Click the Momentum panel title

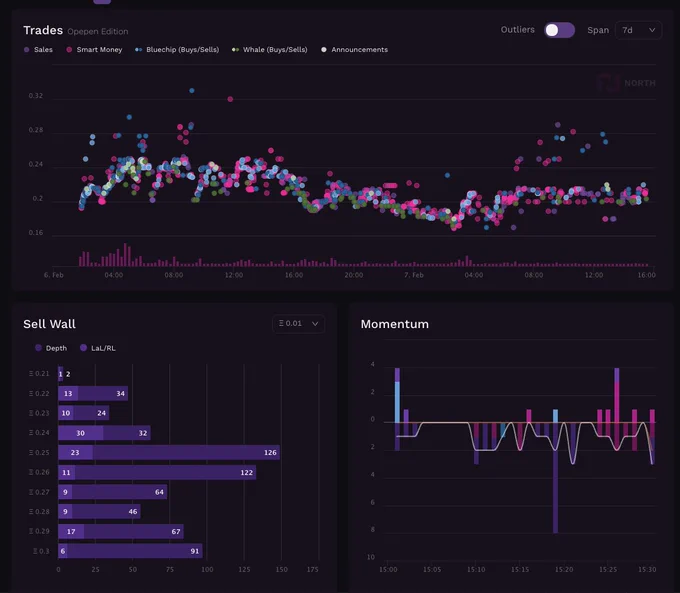(395, 324)
